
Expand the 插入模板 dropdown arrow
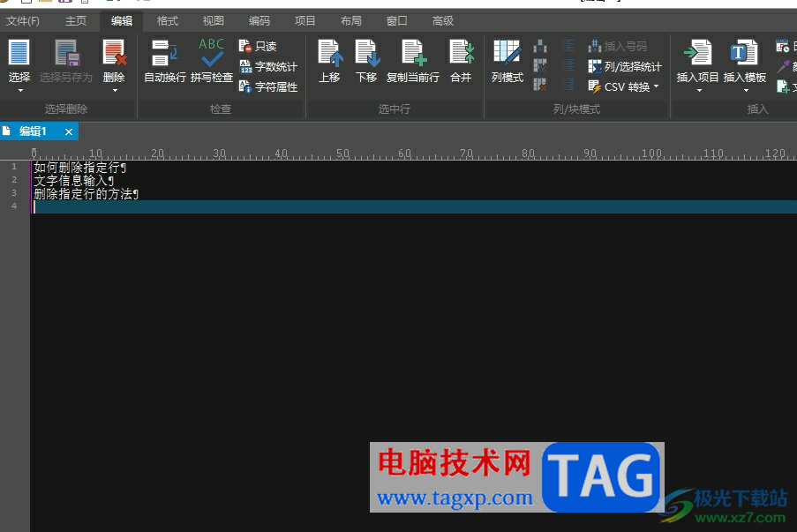tap(746, 91)
